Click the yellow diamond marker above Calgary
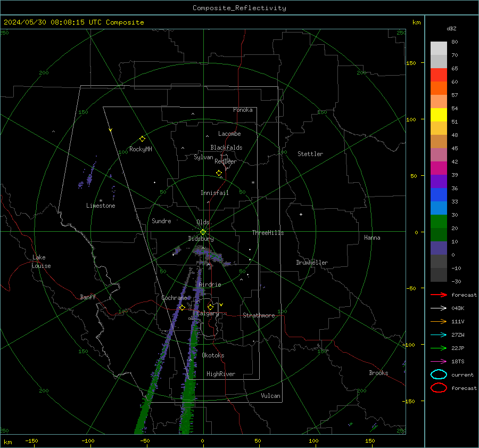The height and width of the screenshot is (448, 479). pyautogui.click(x=210, y=307)
